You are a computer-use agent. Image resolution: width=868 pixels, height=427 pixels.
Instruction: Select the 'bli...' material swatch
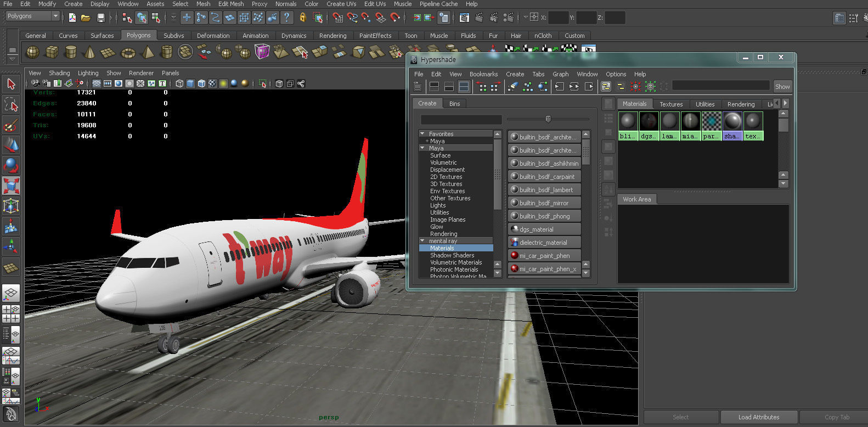coord(628,126)
